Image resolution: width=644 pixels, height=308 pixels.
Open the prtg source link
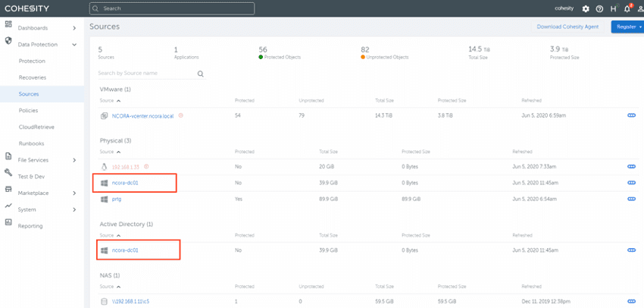[x=117, y=200]
